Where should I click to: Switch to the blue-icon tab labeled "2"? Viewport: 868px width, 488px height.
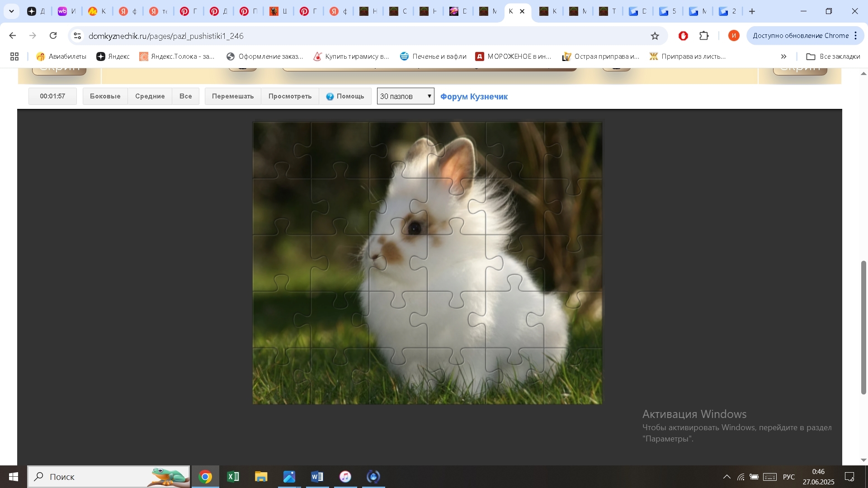[728, 11]
